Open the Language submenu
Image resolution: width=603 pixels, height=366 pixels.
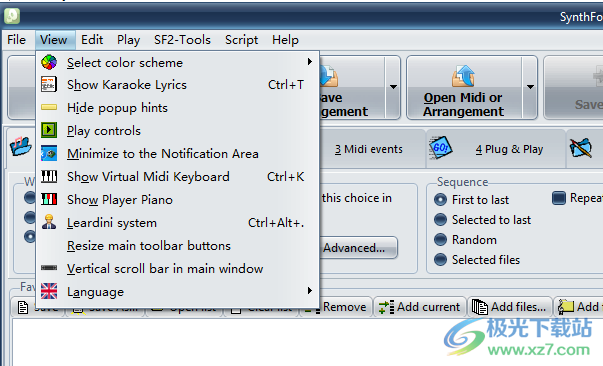(x=177, y=291)
